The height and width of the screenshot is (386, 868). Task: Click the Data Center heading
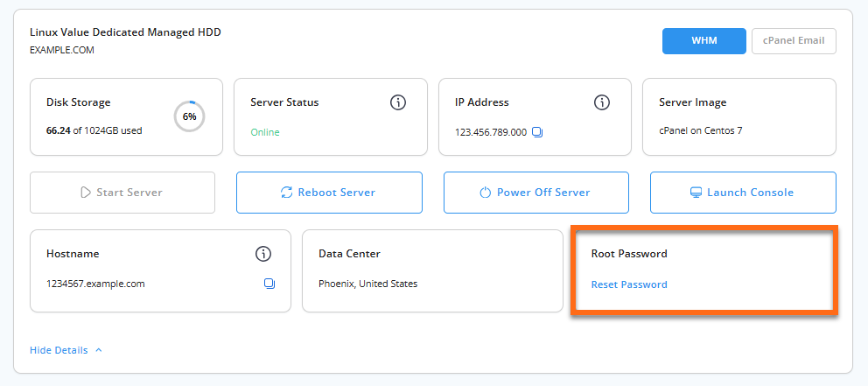(x=349, y=254)
